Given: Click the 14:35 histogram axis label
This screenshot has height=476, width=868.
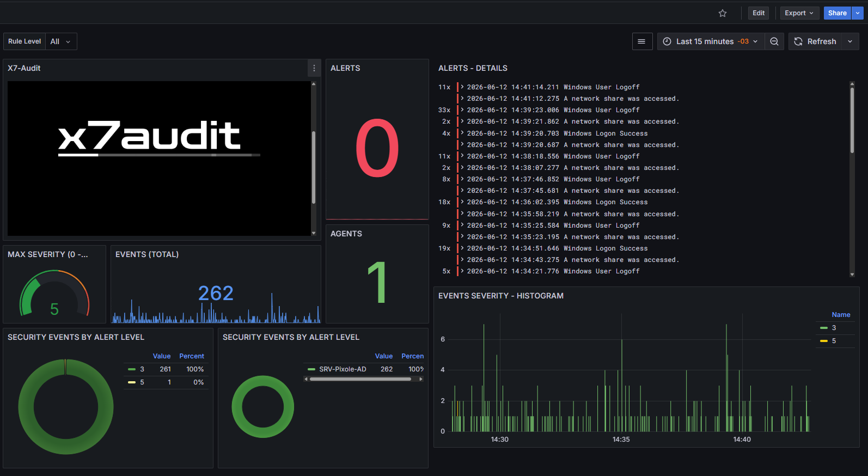Looking at the screenshot, I should pos(621,440).
